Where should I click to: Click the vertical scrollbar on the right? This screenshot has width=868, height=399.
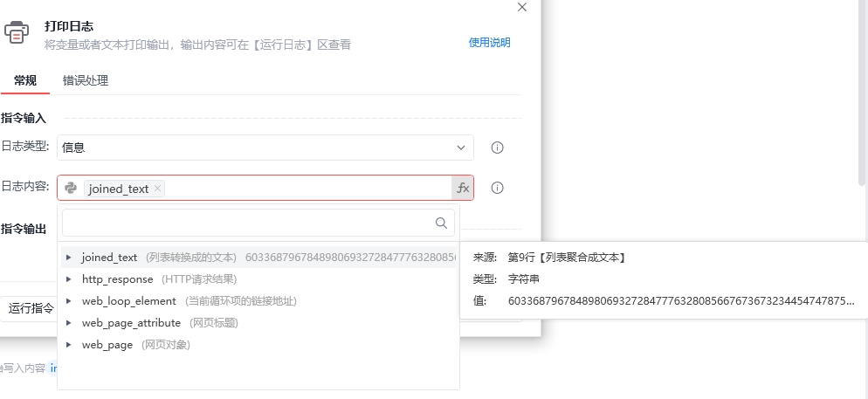863,92
